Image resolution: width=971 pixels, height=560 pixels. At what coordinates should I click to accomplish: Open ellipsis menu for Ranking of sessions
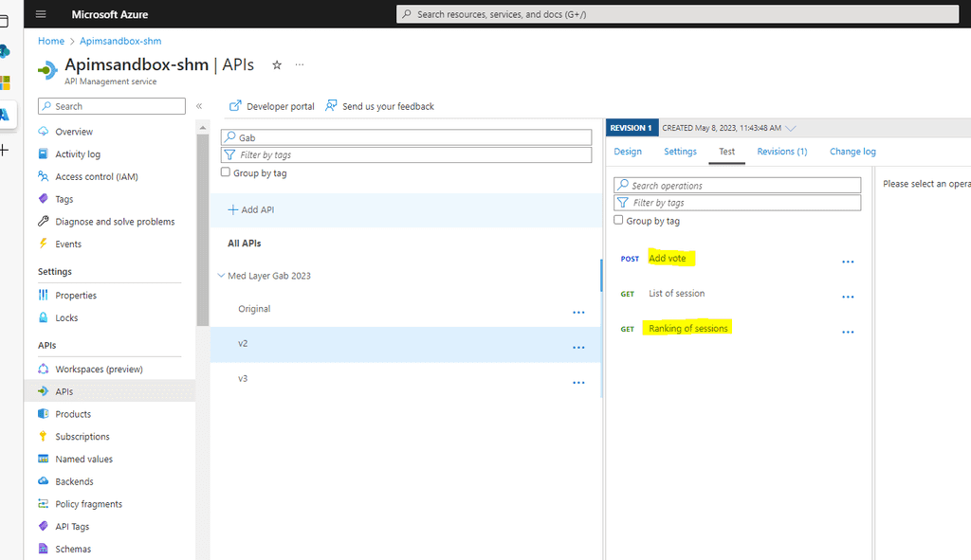point(848,332)
